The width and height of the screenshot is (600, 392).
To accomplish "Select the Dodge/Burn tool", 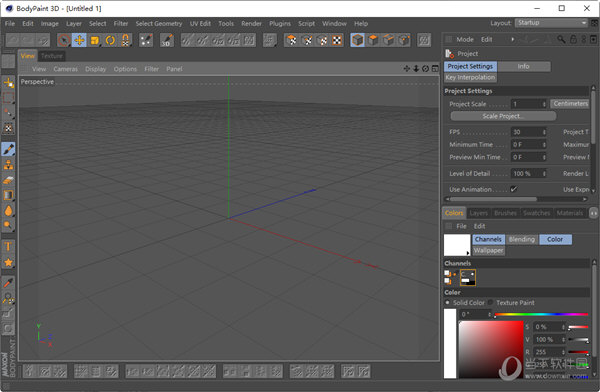I will click(x=8, y=225).
